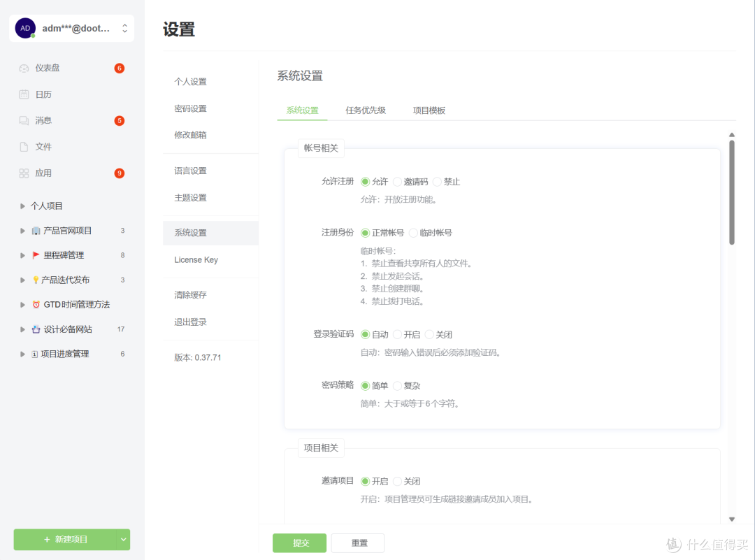Open the 应用 apps grid icon

(x=24, y=173)
